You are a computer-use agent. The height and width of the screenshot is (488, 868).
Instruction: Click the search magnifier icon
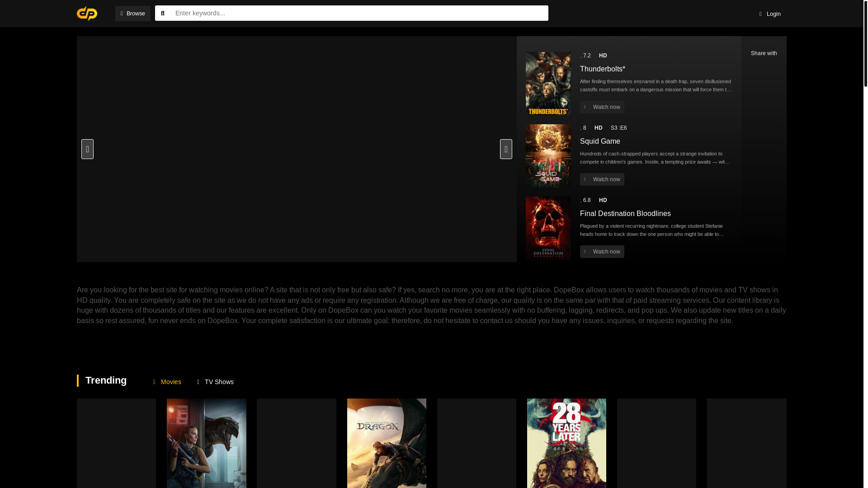[x=163, y=13]
